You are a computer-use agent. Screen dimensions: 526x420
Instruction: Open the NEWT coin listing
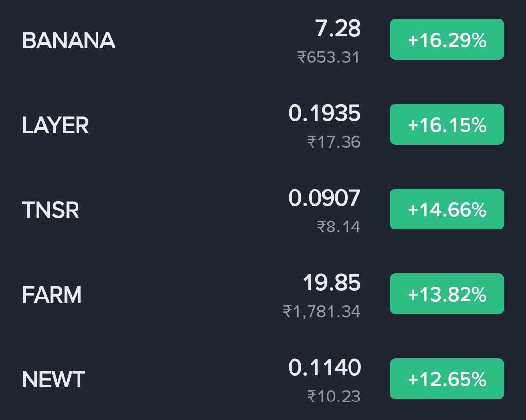pos(263,379)
